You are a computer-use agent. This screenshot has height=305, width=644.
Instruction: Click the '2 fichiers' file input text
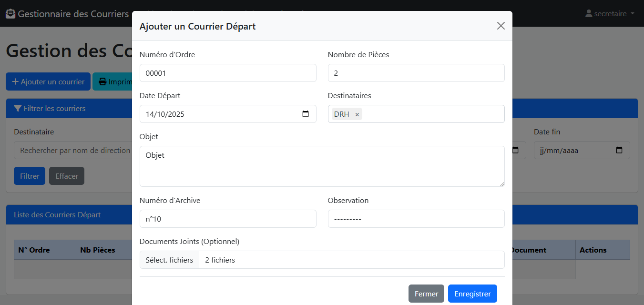coord(220,260)
